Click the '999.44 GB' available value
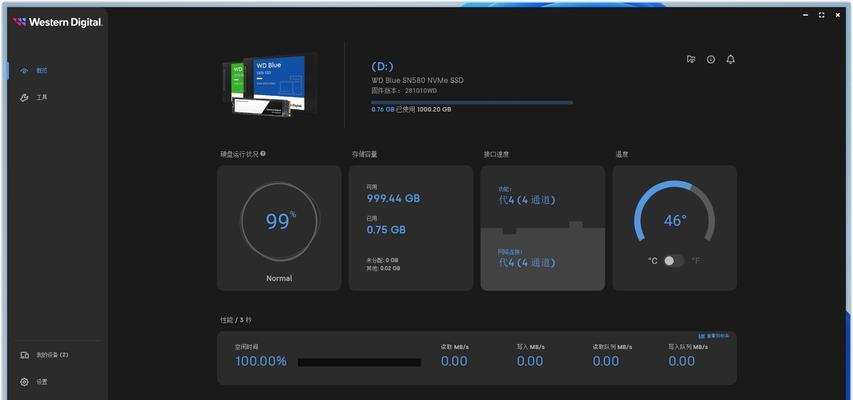853x400 pixels. pos(393,199)
